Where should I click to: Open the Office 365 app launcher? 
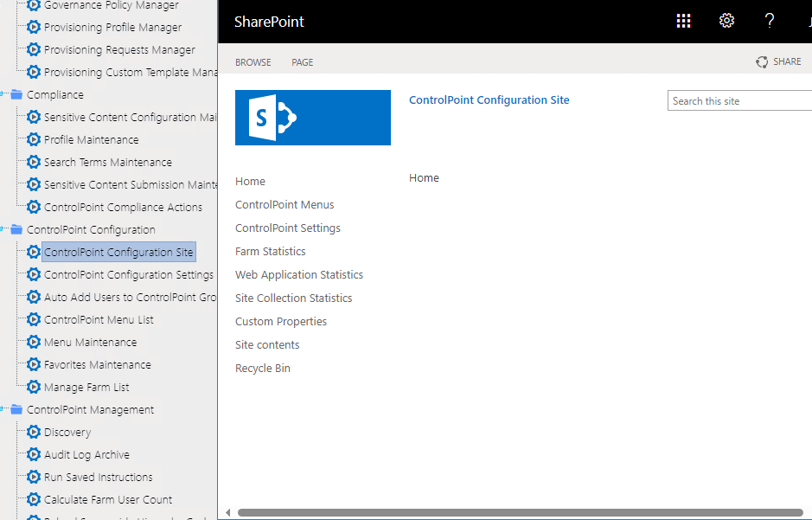coord(683,21)
